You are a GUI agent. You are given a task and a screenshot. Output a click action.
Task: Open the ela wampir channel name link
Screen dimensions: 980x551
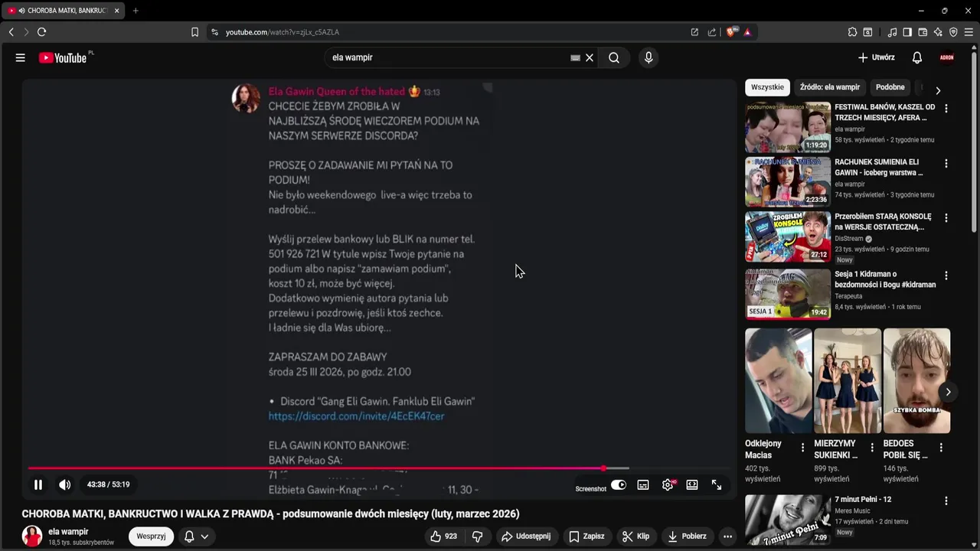point(68,531)
